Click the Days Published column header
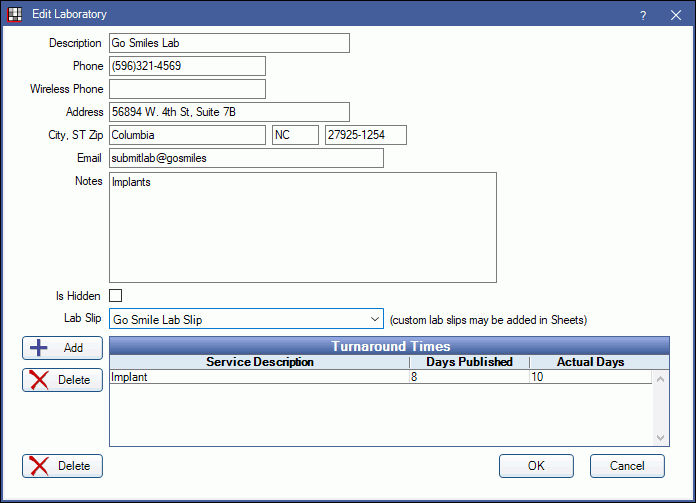 tap(468, 362)
